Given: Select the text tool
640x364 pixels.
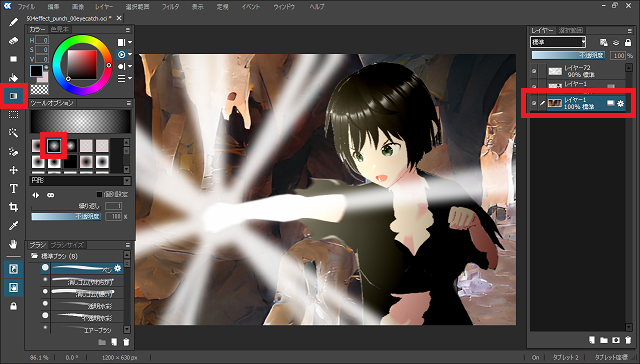Looking at the screenshot, I should point(13,189).
